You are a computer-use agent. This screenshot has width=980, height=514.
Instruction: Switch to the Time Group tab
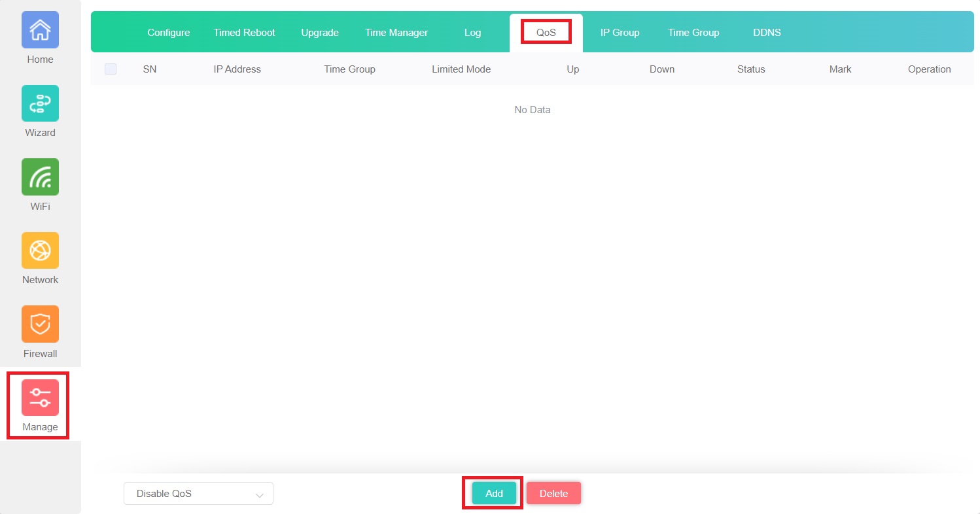coord(693,33)
